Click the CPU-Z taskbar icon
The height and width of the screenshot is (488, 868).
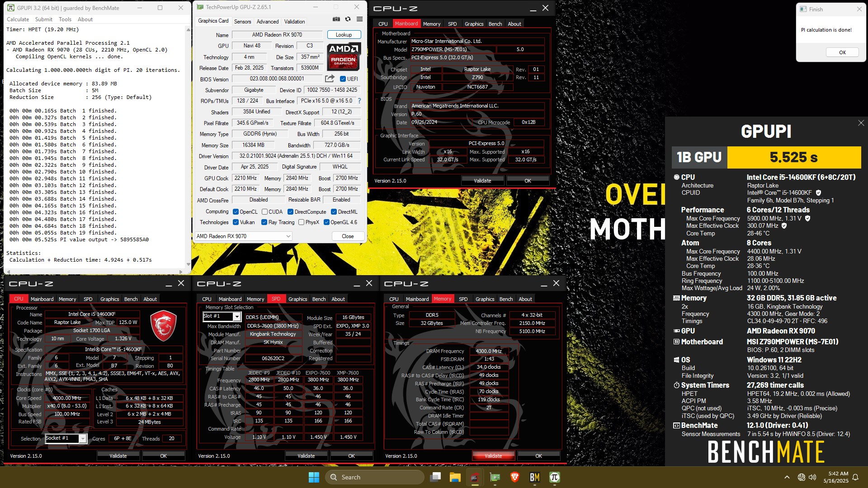click(475, 477)
